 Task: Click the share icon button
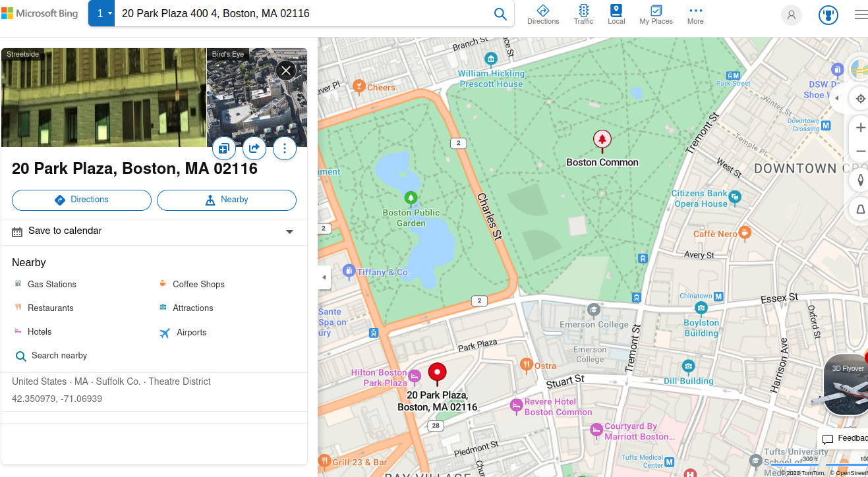[254, 148]
